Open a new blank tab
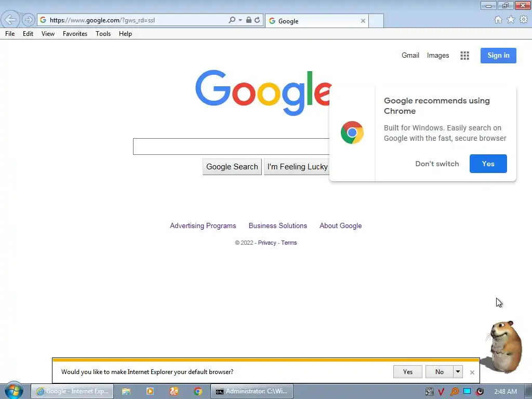This screenshot has height=399, width=532. [x=376, y=21]
